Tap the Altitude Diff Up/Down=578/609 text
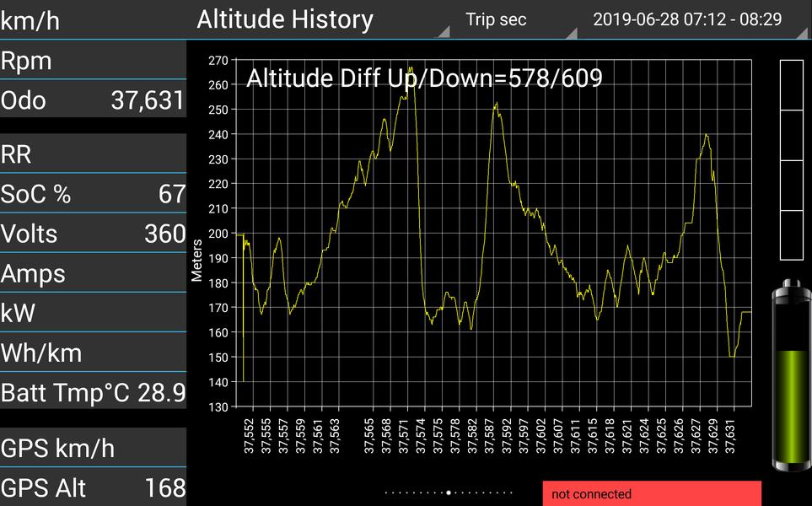The image size is (812, 506). 424,78
